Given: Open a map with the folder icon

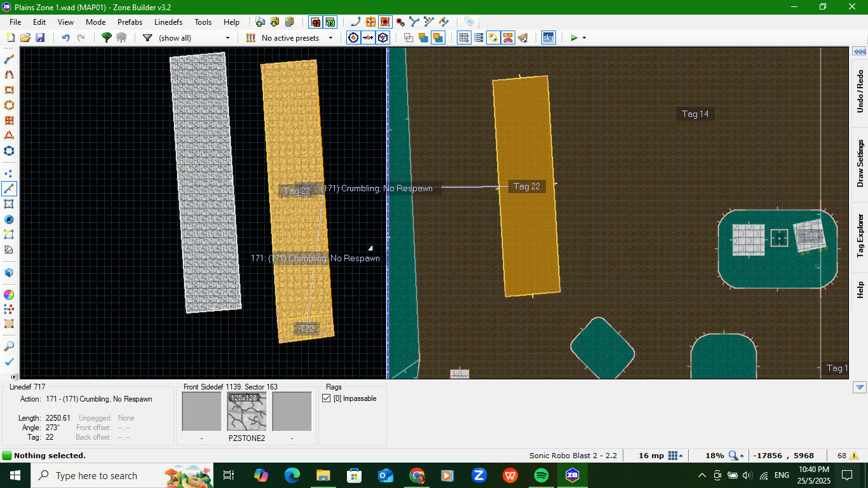Looking at the screenshot, I should point(25,38).
